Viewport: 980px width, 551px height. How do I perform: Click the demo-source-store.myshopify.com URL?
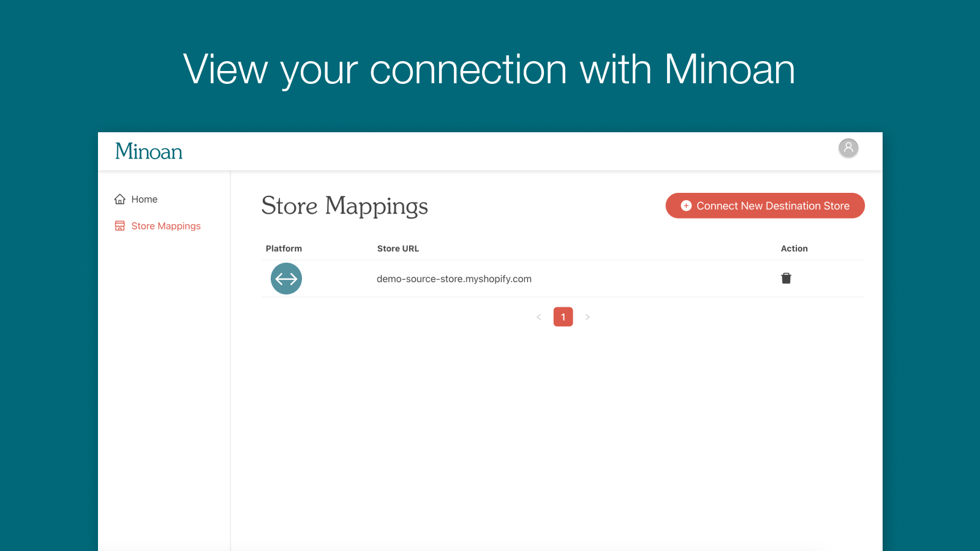click(x=454, y=279)
